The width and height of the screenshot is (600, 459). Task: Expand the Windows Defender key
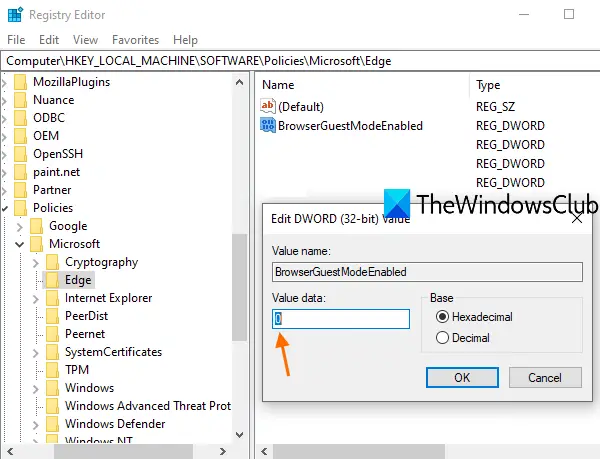tap(36, 424)
